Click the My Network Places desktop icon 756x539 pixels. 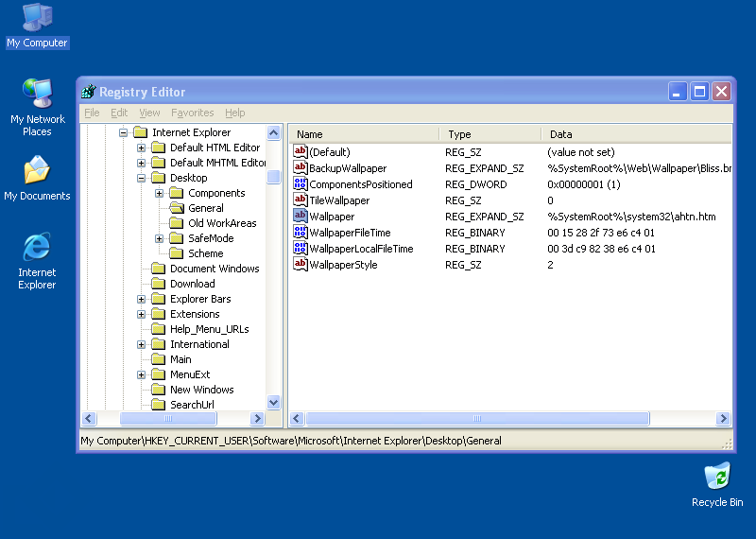tap(37, 94)
